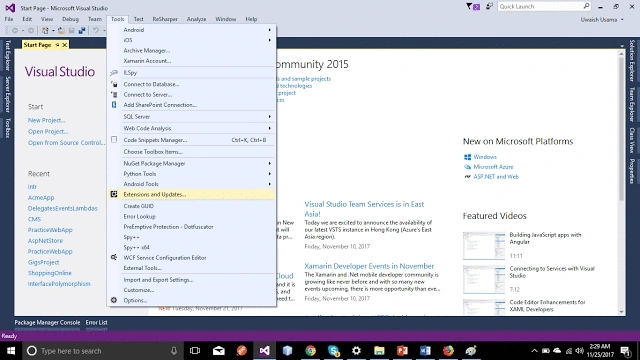
Task: Open the Visual Studio taskbar icon
Action: [x=264, y=351]
